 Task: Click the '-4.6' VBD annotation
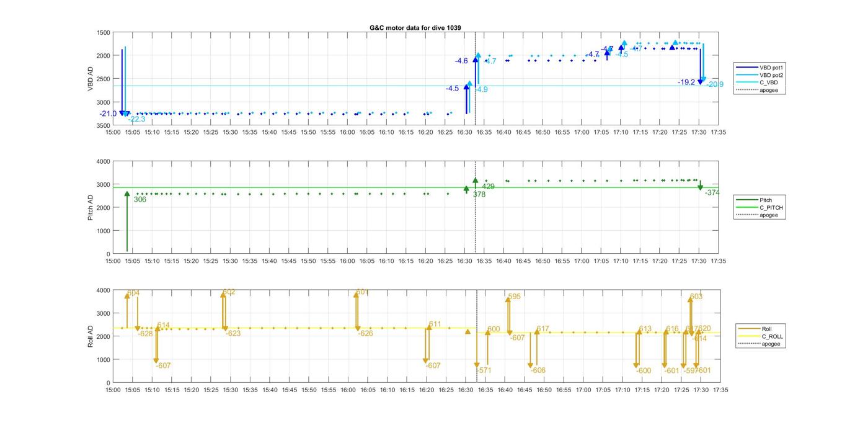tap(461, 61)
